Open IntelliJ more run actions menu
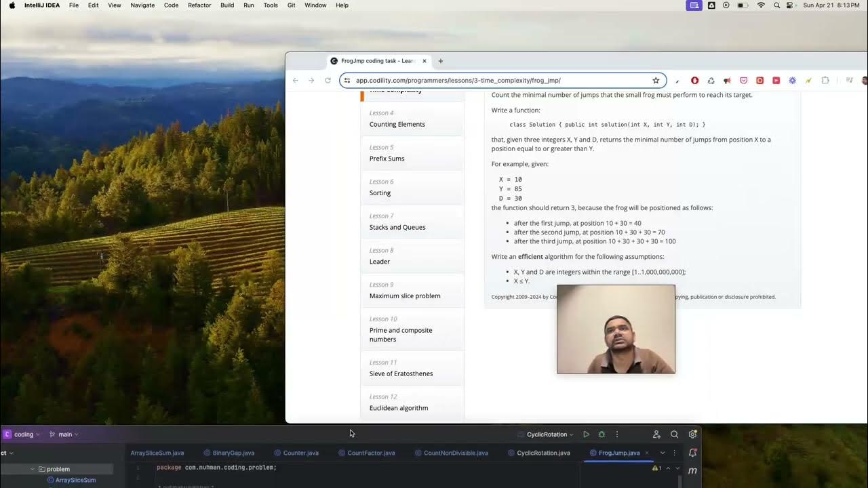 (x=616, y=434)
